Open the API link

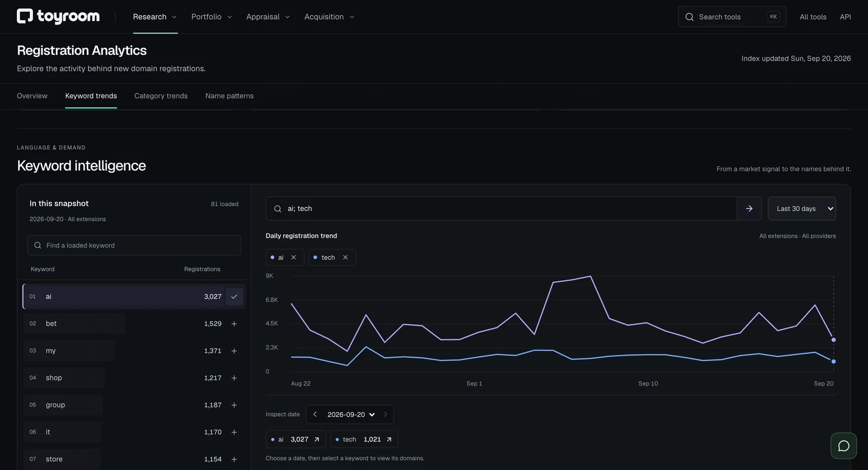(x=845, y=17)
